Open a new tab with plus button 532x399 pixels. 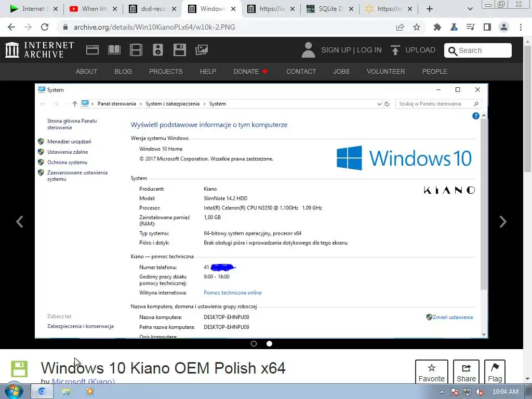pos(430,9)
